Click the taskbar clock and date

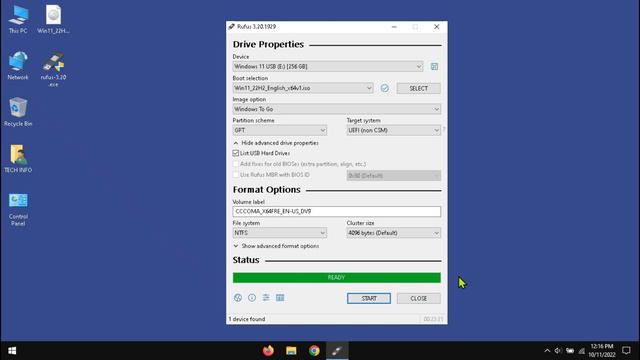(x=602, y=351)
